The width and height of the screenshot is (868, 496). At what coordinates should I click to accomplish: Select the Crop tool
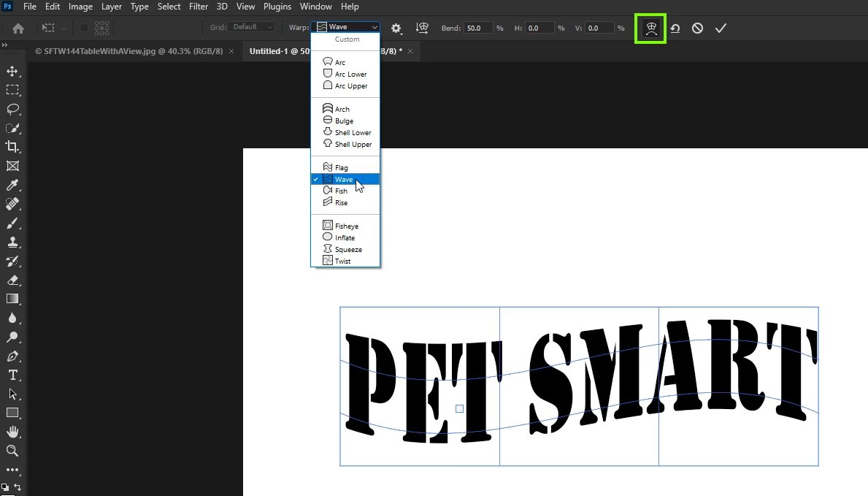tap(12, 147)
